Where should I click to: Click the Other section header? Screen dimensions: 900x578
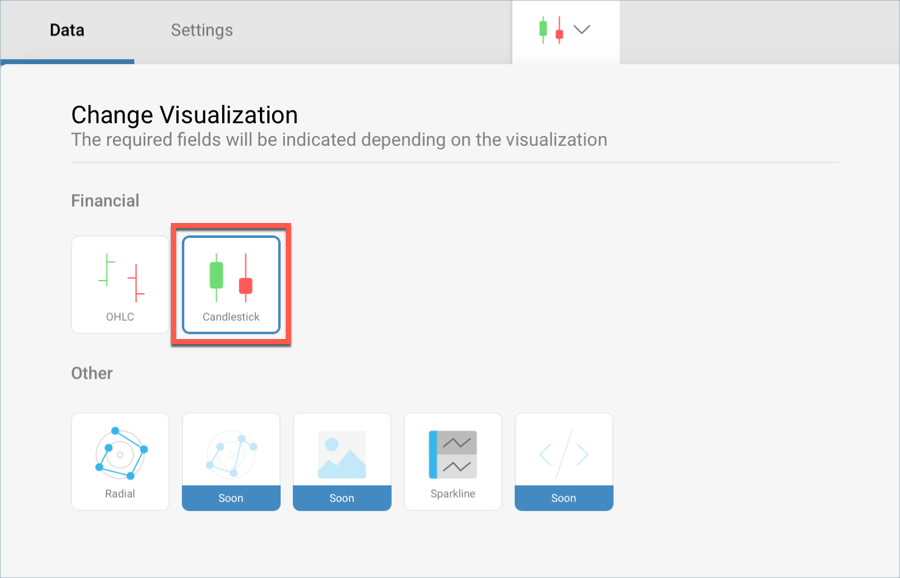point(92,373)
